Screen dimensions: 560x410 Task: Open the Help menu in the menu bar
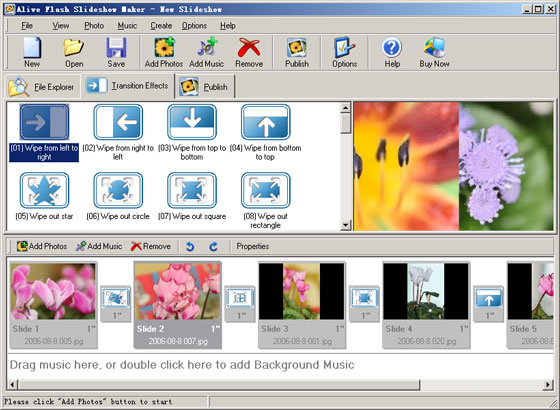pos(228,26)
